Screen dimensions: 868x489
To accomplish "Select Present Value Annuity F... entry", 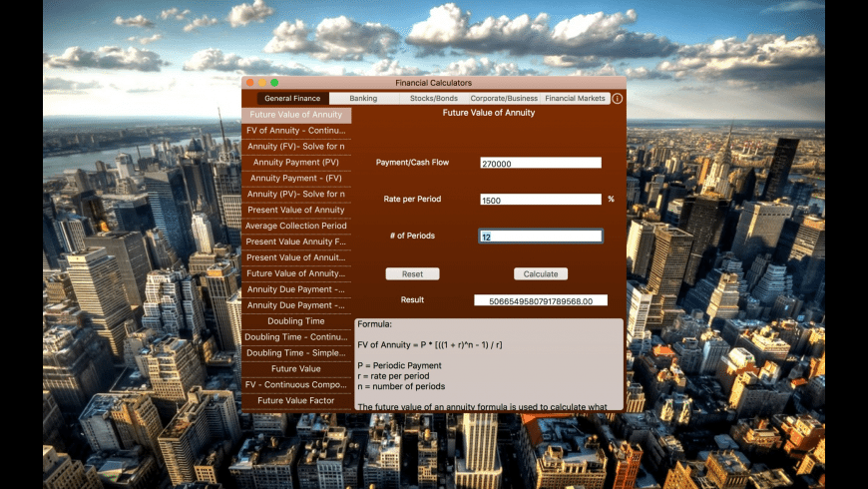I will [296, 243].
